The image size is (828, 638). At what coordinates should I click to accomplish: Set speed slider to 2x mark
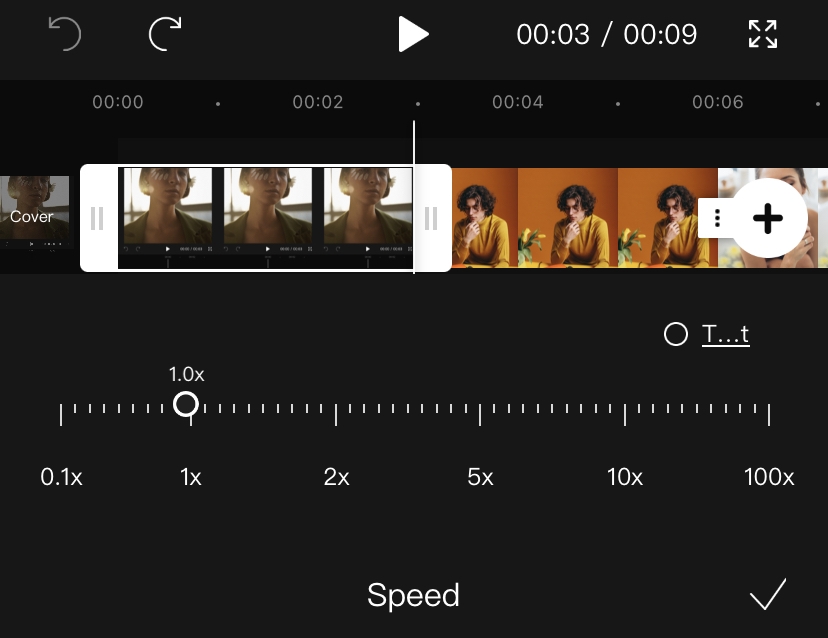point(336,415)
